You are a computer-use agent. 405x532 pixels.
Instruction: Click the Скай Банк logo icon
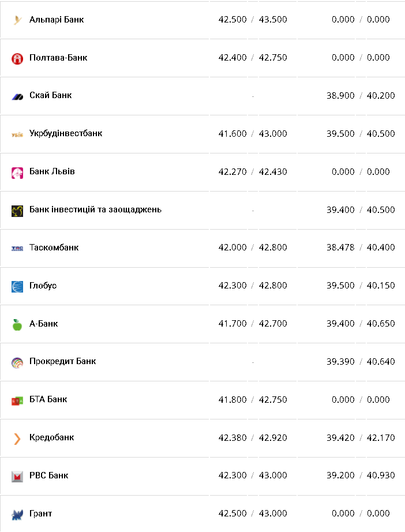17,96
